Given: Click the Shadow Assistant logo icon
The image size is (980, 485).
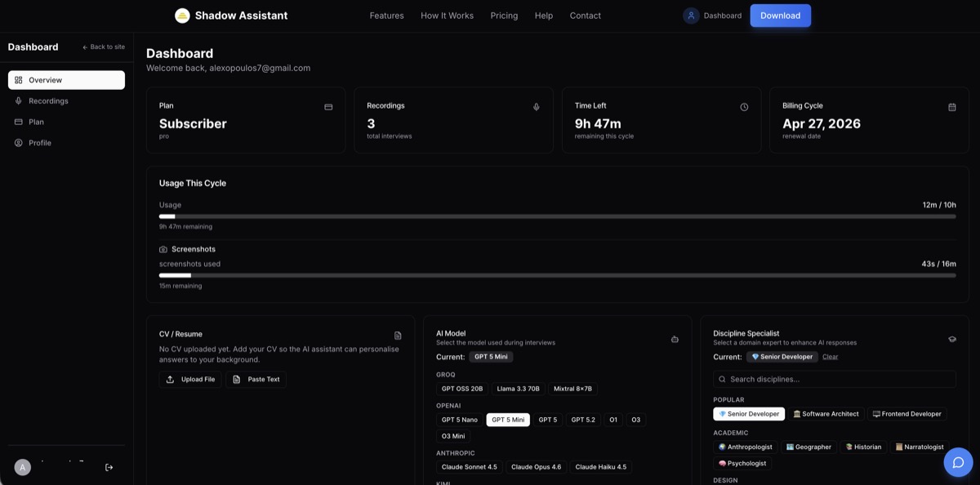Looking at the screenshot, I should 182,16.
